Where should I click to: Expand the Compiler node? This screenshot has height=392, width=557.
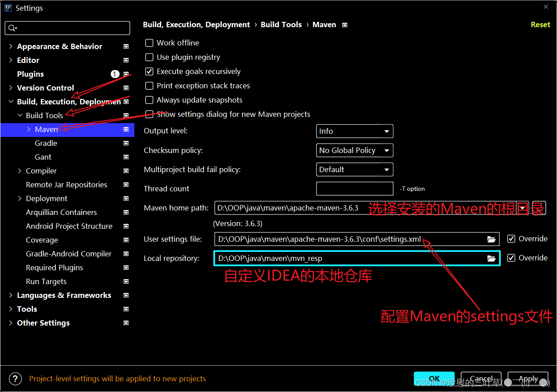[20, 171]
